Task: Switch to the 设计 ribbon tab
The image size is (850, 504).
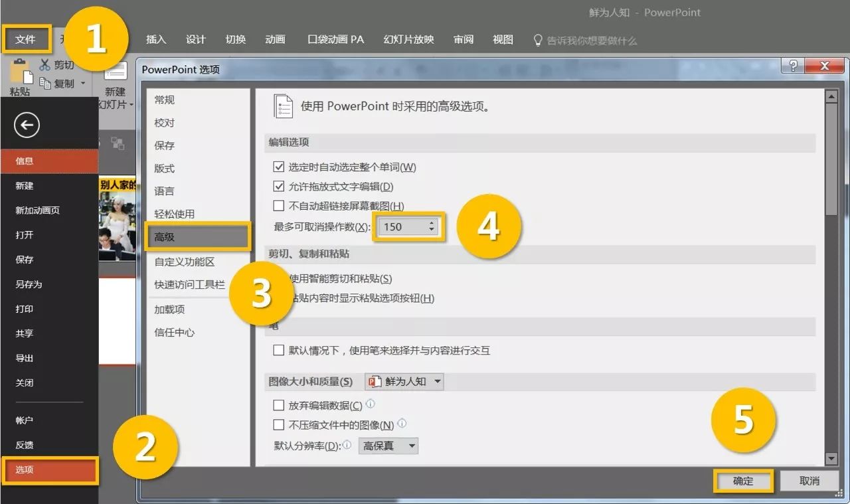Action: pos(195,40)
